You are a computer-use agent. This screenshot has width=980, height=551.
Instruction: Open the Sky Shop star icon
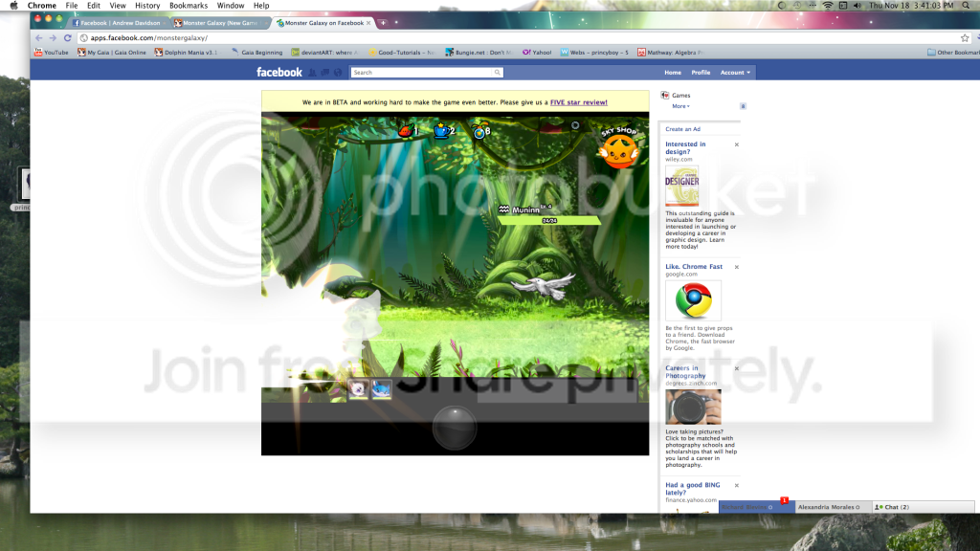[x=618, y=150]
